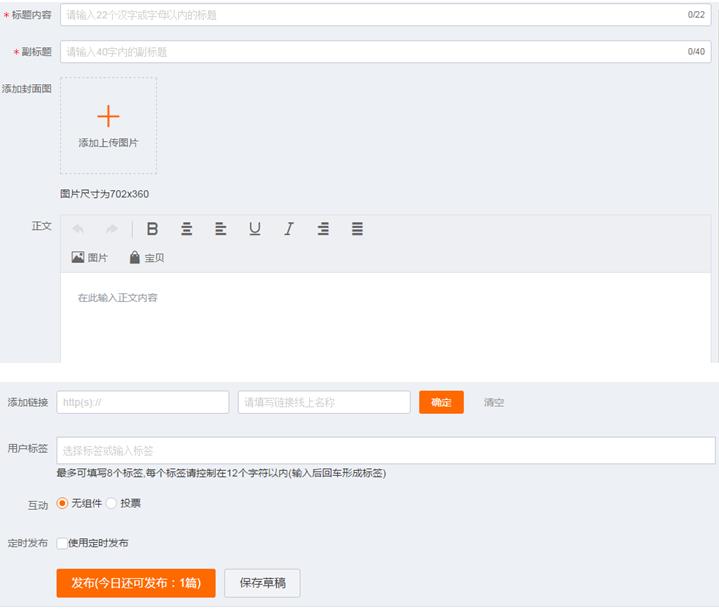Select the 无组件 radio option
The image size is (719, 612).
[x=63, y=503]
